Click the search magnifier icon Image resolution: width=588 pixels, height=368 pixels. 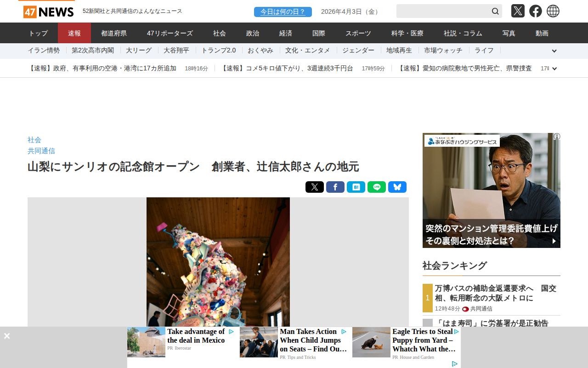pyautogui.click(x=495, y=11)
